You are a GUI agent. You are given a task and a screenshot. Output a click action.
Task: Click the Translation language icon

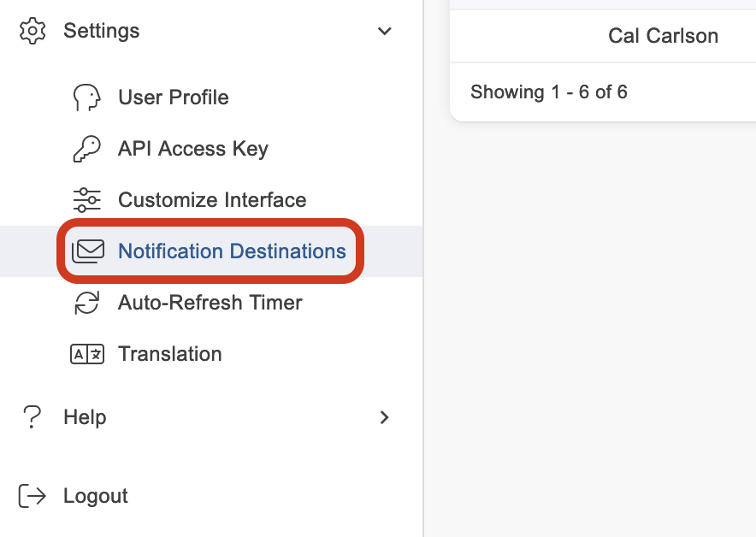86,354
